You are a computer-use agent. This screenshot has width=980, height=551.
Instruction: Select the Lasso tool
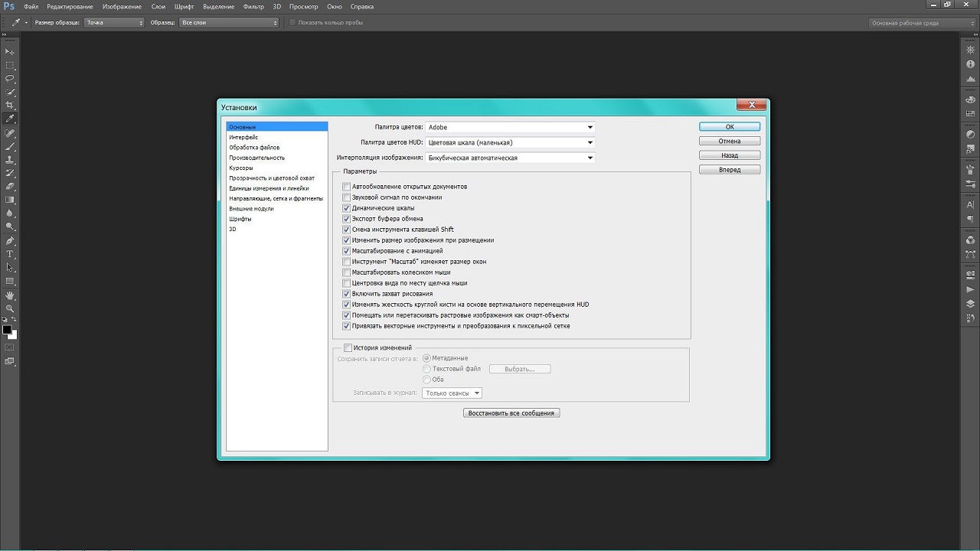10,78
